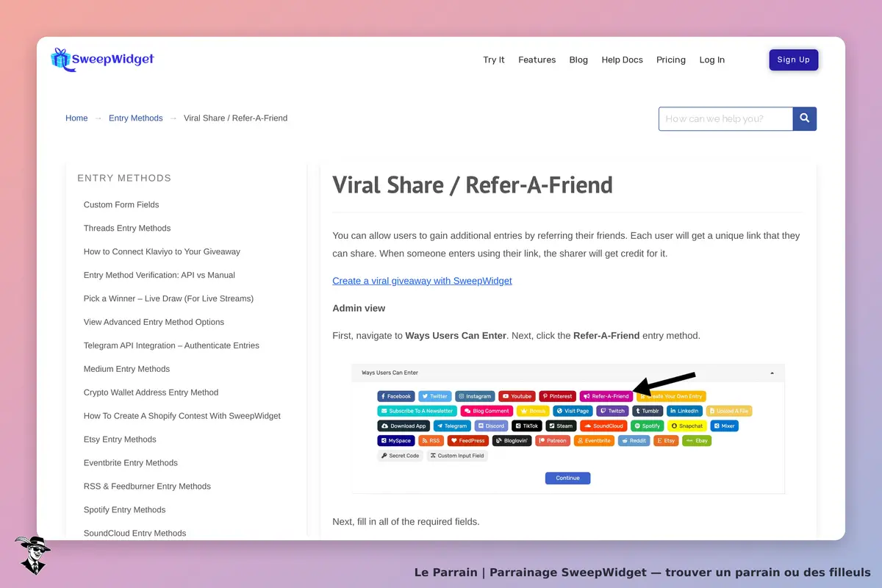The height and width of the screenshot is (588, 882).
Task: Open Threads Entry Methods sidebar article
Action: click(127, 229)
